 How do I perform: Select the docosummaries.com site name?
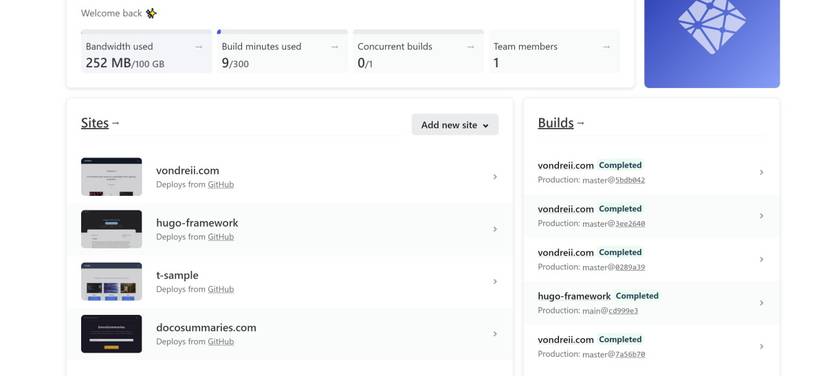tap(206, 328)
